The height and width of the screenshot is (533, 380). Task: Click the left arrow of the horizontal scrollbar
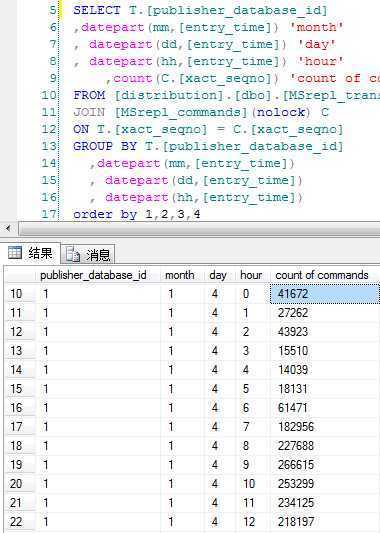click(x=8, y=228)
